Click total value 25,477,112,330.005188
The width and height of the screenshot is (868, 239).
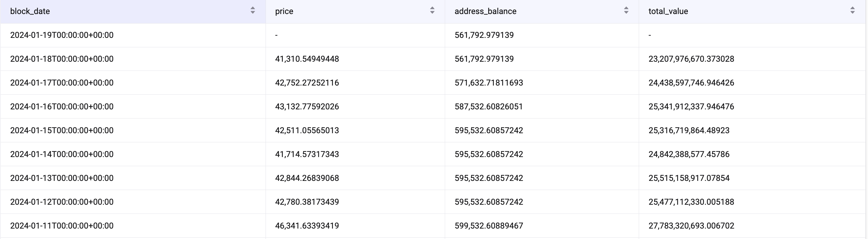691,202
